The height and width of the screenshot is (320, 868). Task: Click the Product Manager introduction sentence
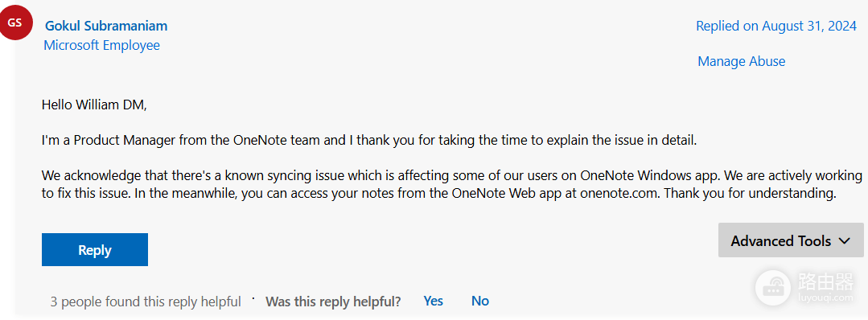pos(369,141)
